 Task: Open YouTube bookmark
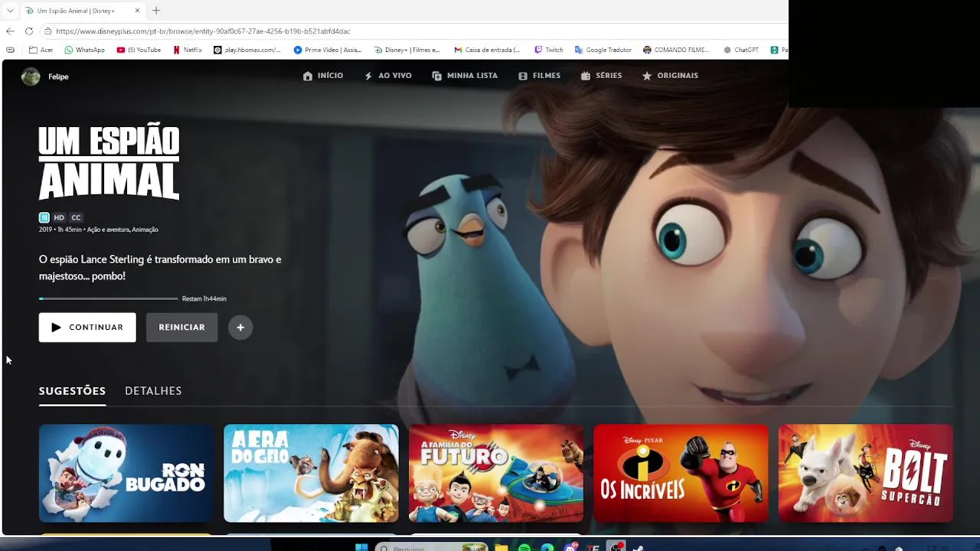tap(139, 50)
